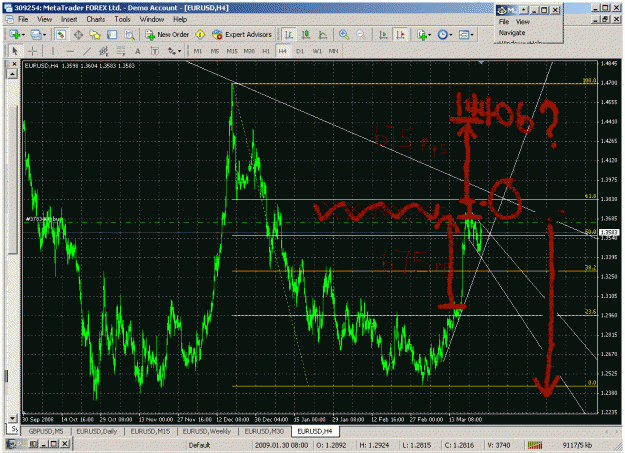Open the Insert menu
The height and width of the screenshot is (453, 625).
pyautogui.click(x=69, y=19)
